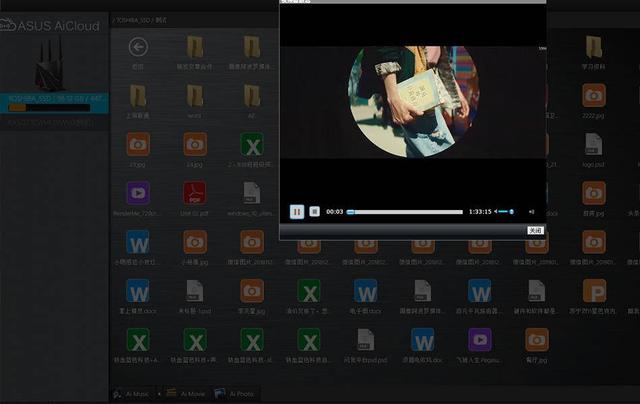
Task: Open the purple RenderMe video file icon
Action: coord(138,192)
